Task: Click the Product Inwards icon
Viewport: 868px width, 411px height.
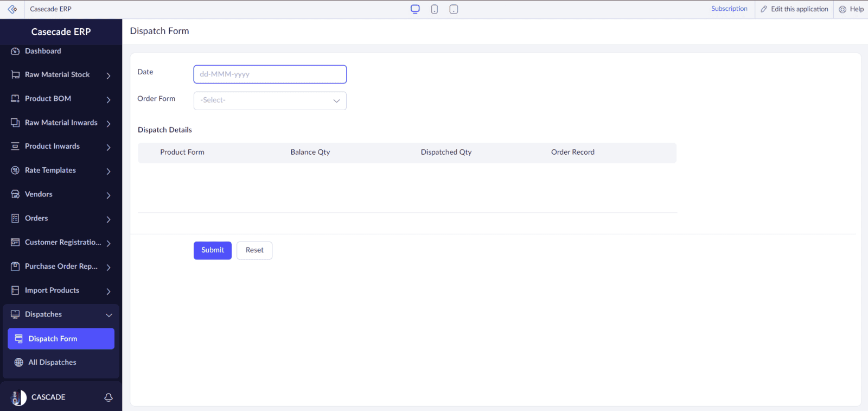Action: [15, 146]
